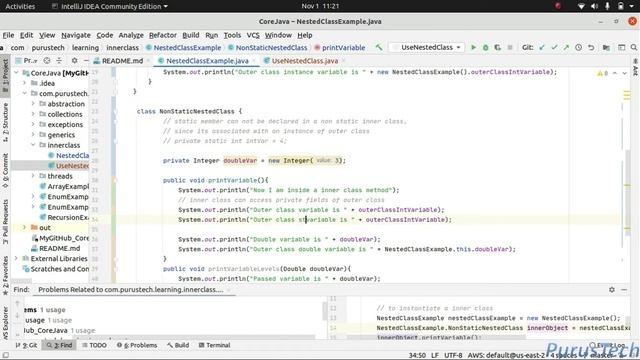Show Git history clock icon
Screen dimensions: 640x360
(x=578, y=48)
